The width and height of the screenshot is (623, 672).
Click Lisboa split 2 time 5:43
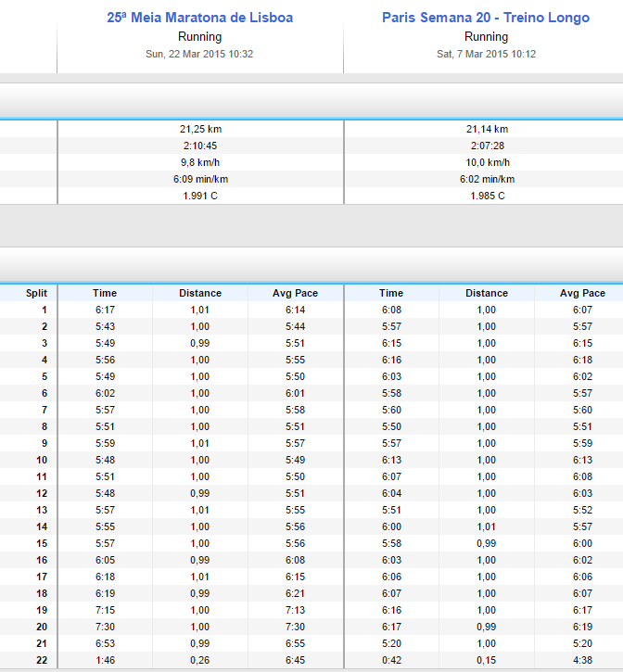coord(105,326)
